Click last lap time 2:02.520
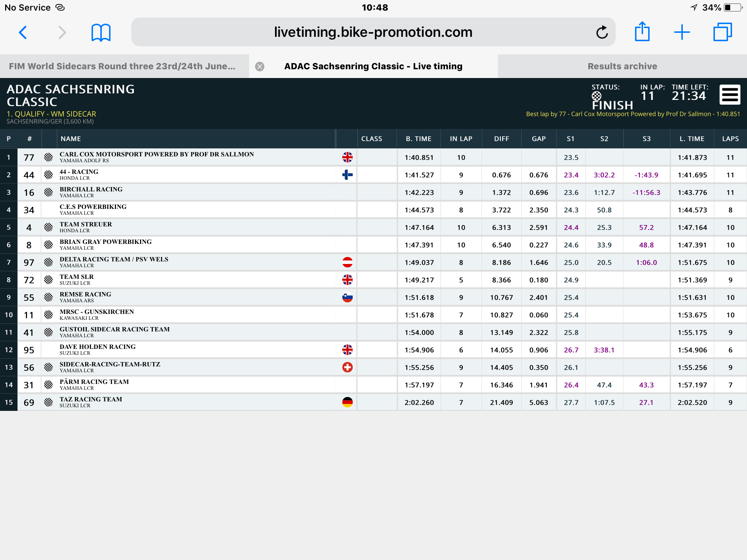This screenshot has height=560, width=747. 692,402
